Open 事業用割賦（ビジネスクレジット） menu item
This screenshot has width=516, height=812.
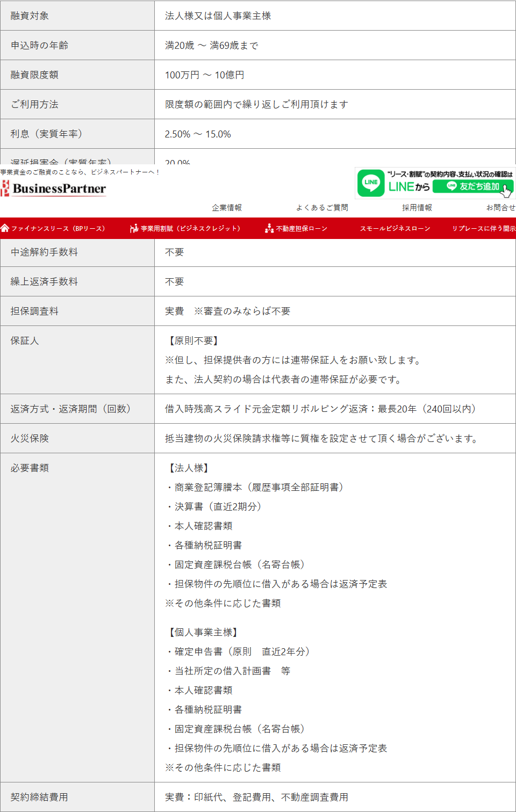pos(190,228)
